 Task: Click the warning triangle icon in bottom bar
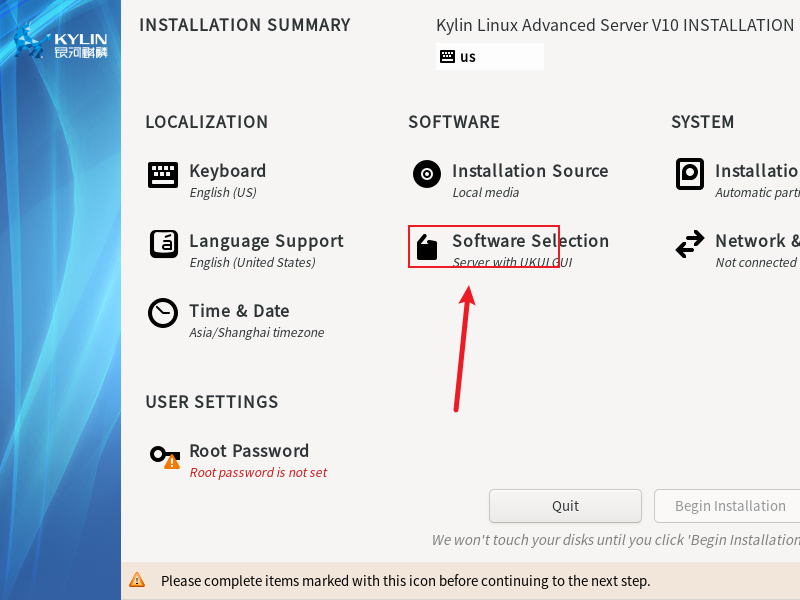coord(137,580)
